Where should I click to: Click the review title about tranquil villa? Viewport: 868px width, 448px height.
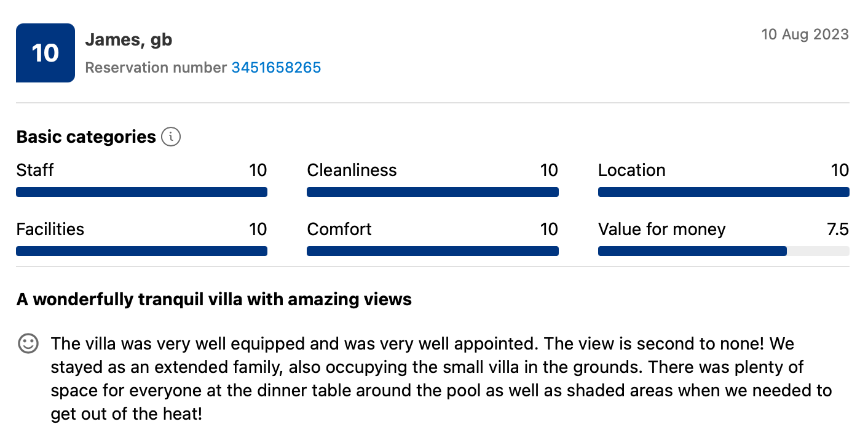(214, 300)
